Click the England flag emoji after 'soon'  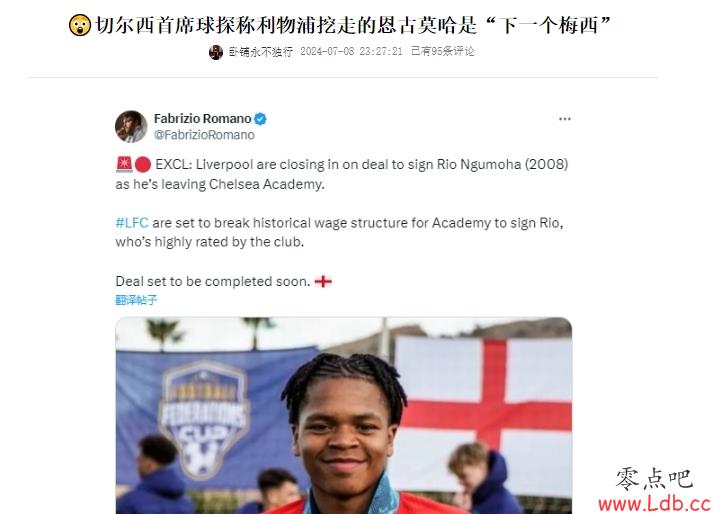pyautogui.click(x=323, y=281)
